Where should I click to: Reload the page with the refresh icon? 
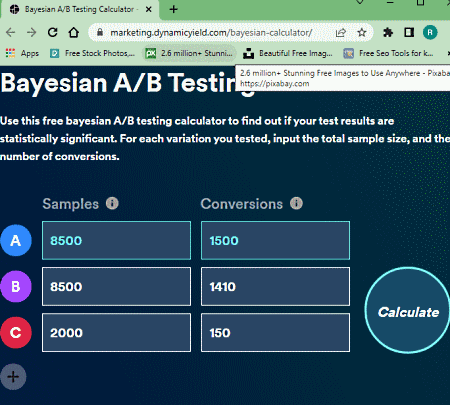pos(52,32)
